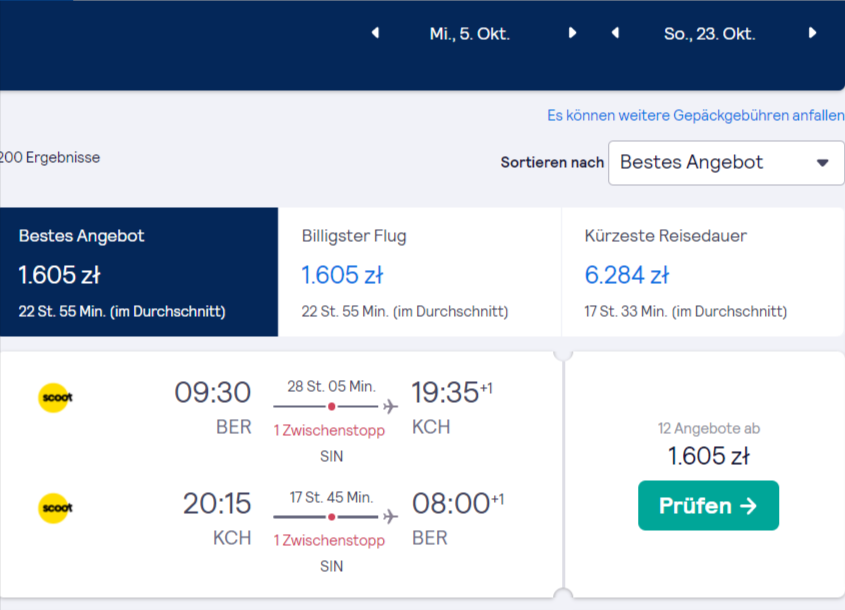Move return date earlier than So., 23. Okt.
845x610 pixels.
(x=615, y=33)
